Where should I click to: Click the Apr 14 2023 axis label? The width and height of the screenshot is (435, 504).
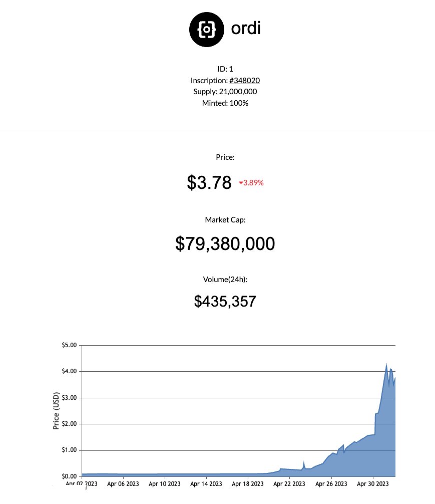206,484
